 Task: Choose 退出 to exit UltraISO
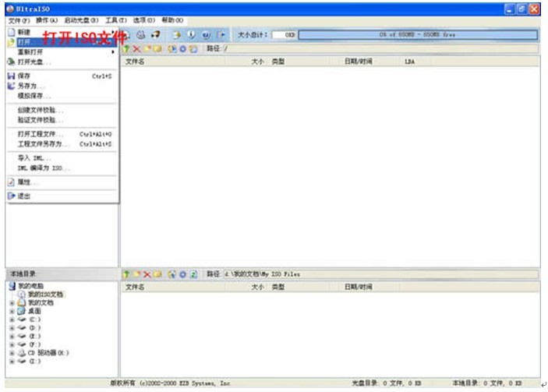pyautogui.click(x=62, y=196)
